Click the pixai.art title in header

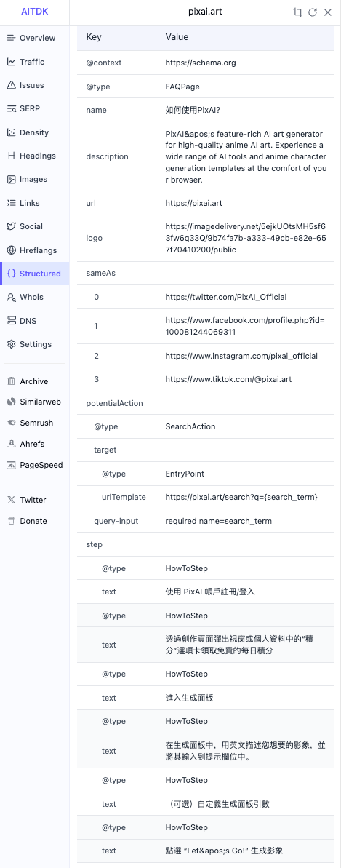tap(205, 12)
